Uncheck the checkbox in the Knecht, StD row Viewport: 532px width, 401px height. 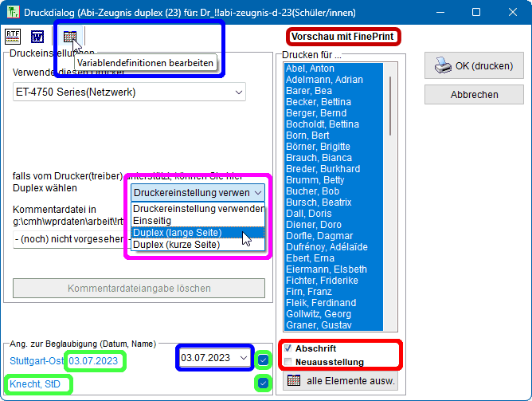click(x=261, y=383)
